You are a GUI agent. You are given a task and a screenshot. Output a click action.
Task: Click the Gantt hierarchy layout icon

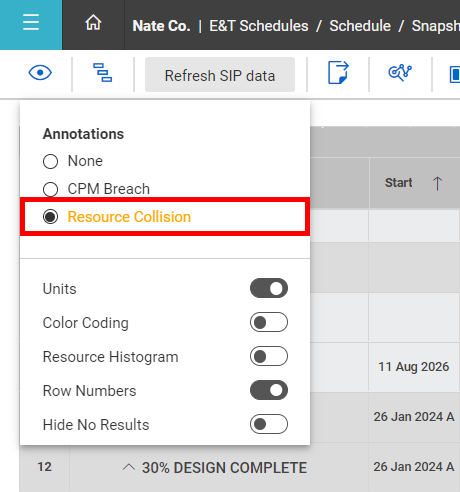(103, 73)
